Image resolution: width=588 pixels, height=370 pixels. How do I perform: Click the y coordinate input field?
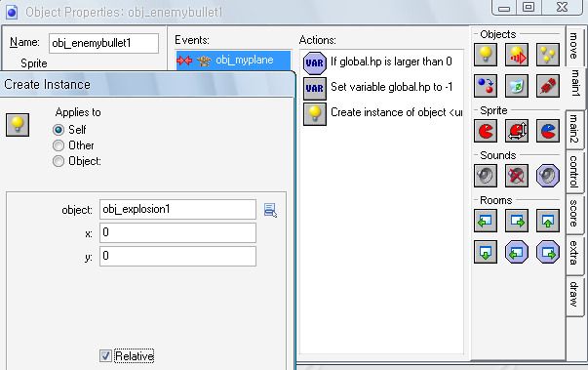pyautogui.click(x=177, y=256)
